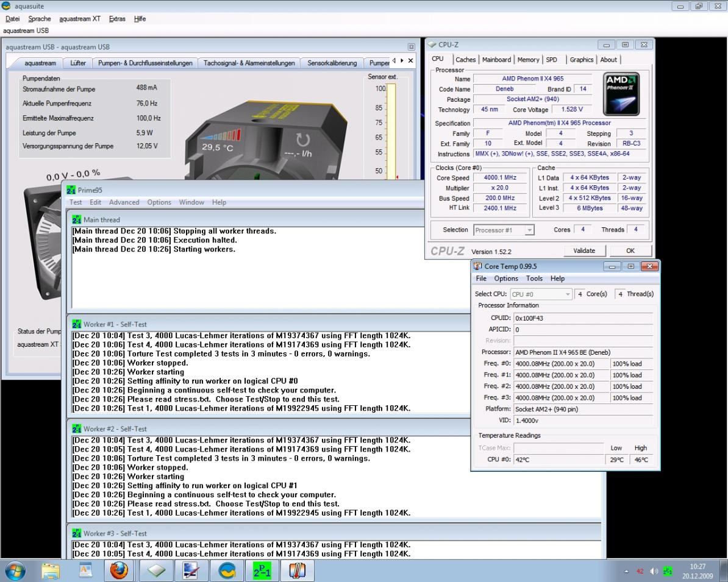Open Advanced menu in Prime95
728x582 pixels.
[124, 202]
